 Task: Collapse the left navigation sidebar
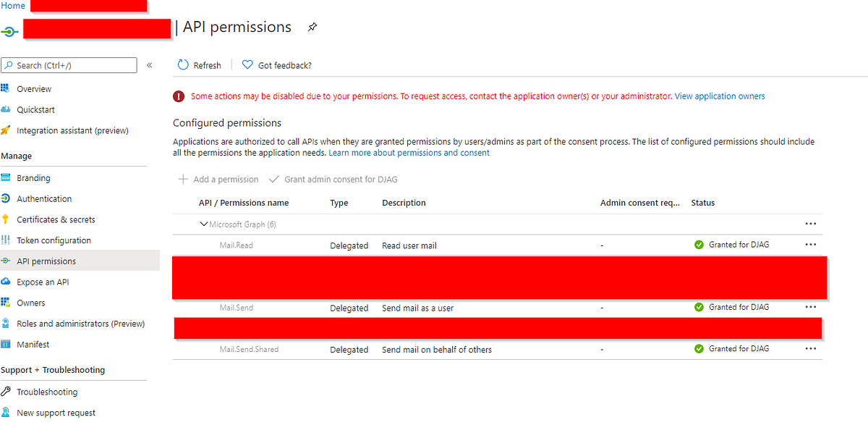click(x=150, y=64)
